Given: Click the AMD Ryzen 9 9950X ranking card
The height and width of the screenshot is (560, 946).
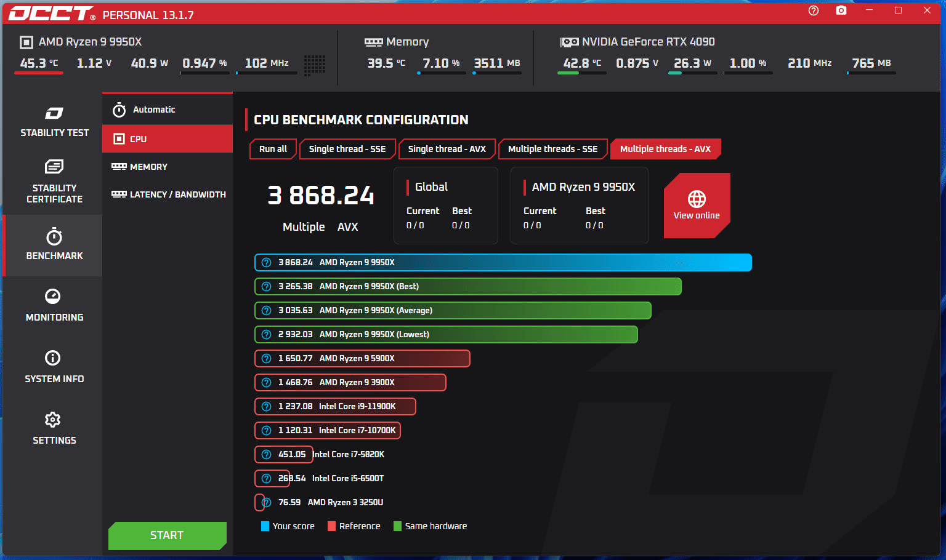Looking at the screenshot, I should pos(580,206).
